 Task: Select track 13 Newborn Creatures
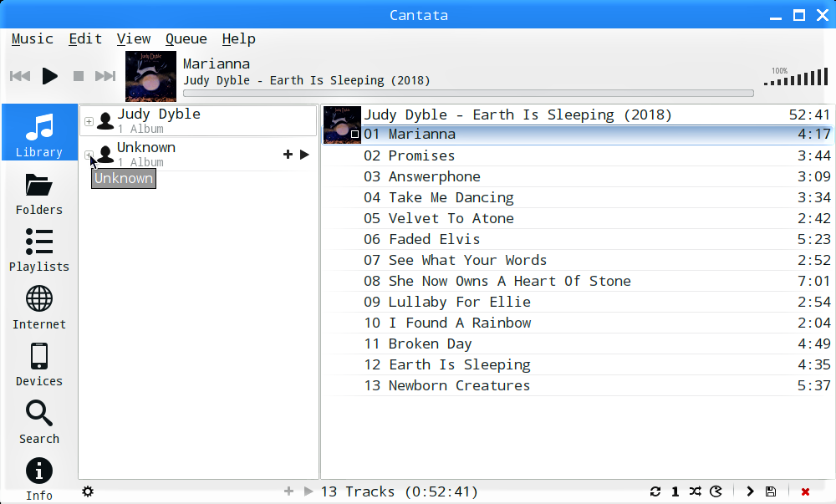click(578, 385)
